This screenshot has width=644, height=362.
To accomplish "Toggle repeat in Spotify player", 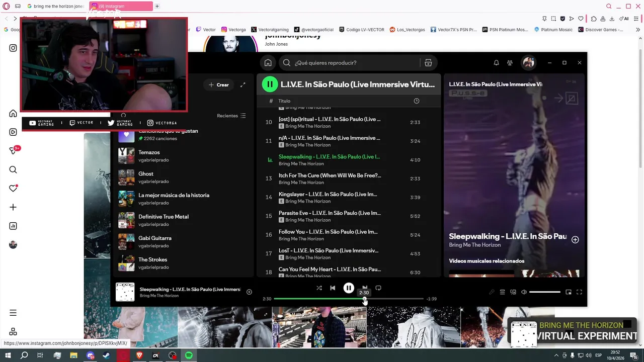I will (x=378, y=288).
